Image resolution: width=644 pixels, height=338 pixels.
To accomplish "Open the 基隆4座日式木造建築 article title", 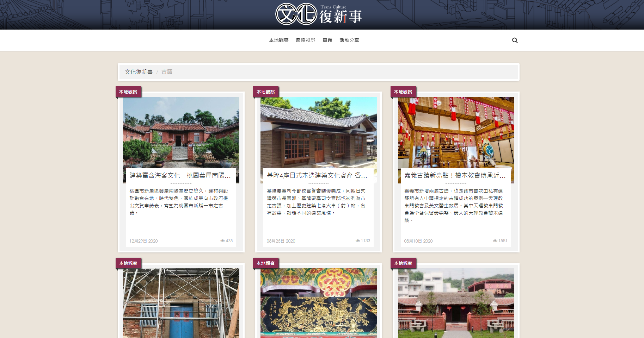I will [317, 175].
